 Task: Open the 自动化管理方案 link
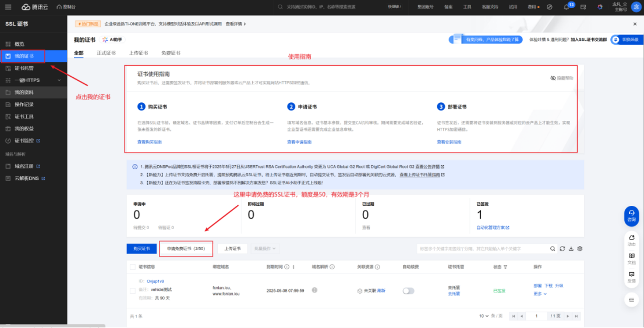point(493,227)
